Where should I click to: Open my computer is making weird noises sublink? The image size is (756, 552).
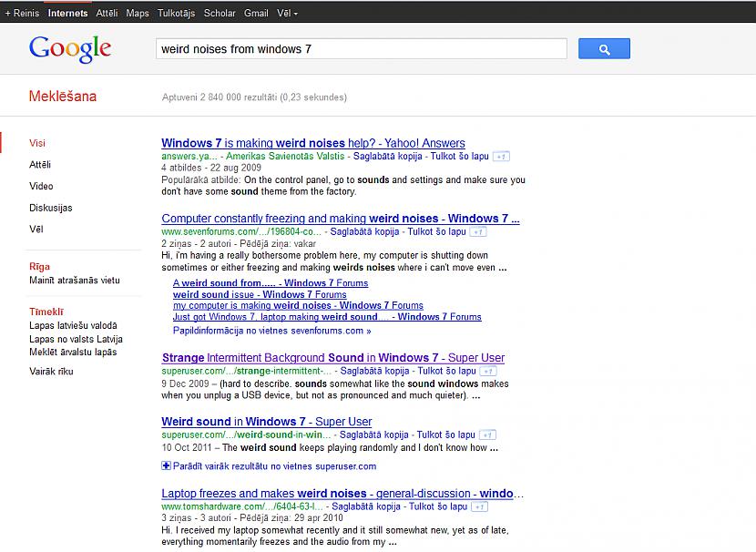298,305
